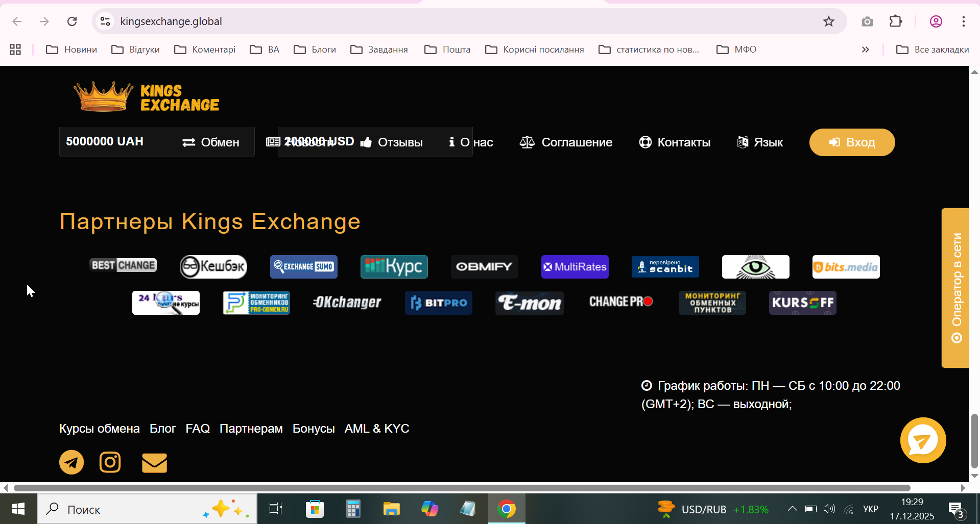Open File Explorer from the taskbar

392,509
